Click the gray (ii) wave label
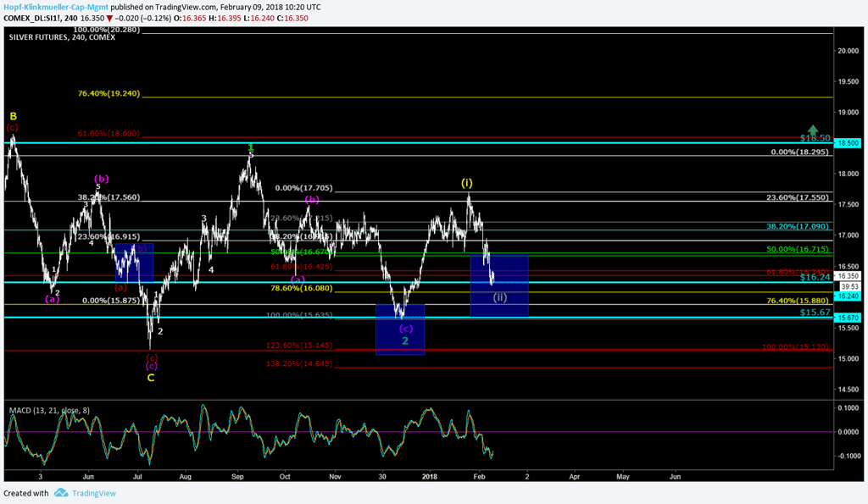Screen dimensions: 868x504 pyautogui.click(x=500, y=297)
